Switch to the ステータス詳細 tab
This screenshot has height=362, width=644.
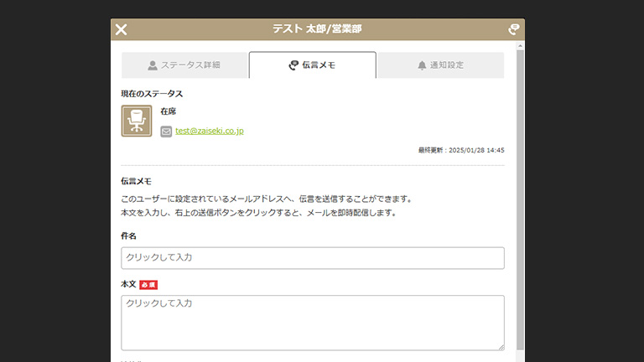184,65
